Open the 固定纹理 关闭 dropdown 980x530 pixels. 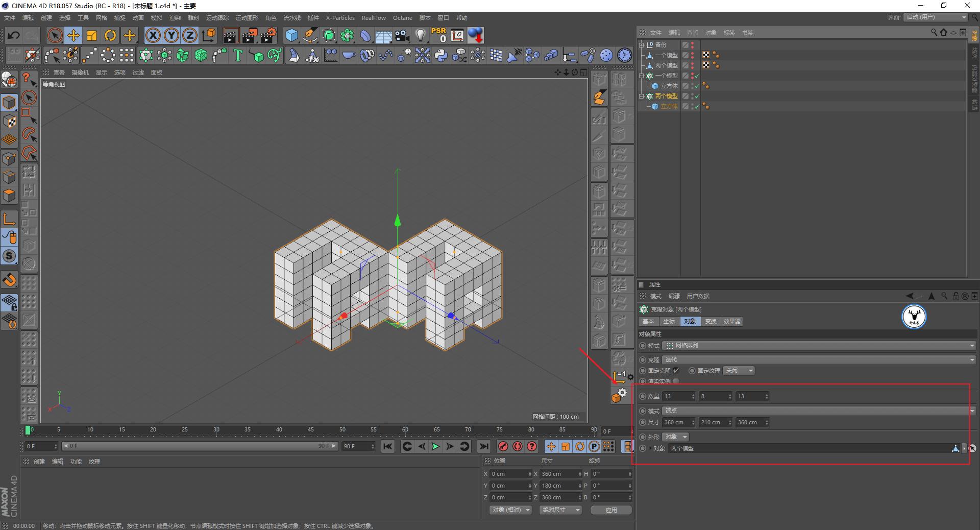(738, 371)
